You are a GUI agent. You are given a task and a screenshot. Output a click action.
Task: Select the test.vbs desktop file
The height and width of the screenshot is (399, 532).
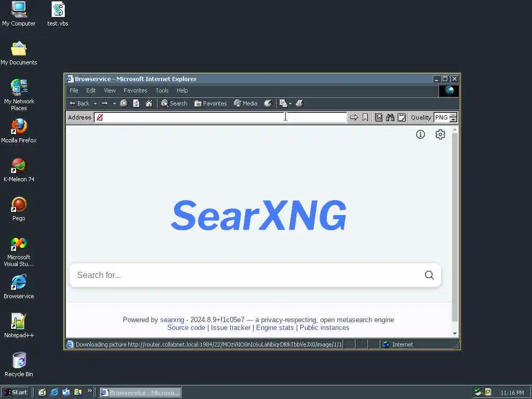coord(58,14)
